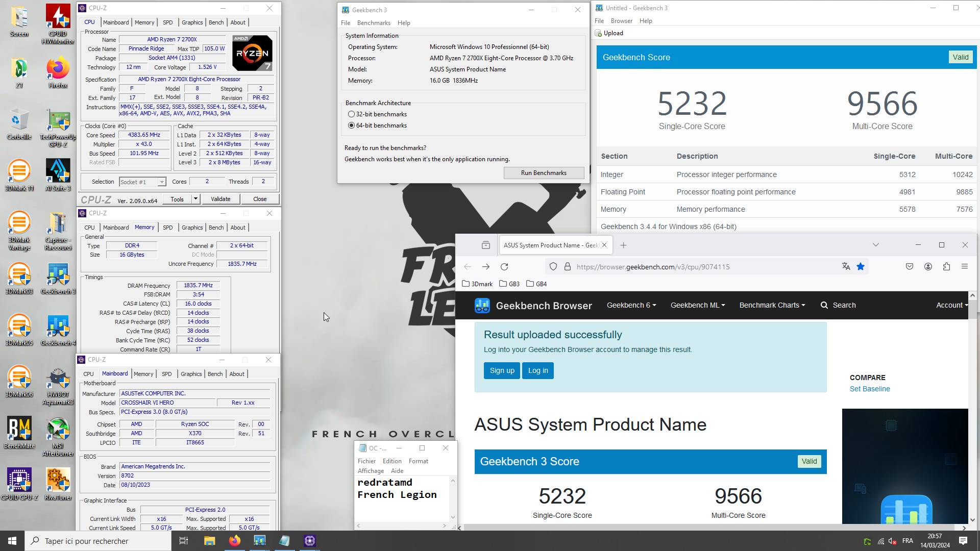Click the Sign up button

pyautogui.click(x=502, y=371)
